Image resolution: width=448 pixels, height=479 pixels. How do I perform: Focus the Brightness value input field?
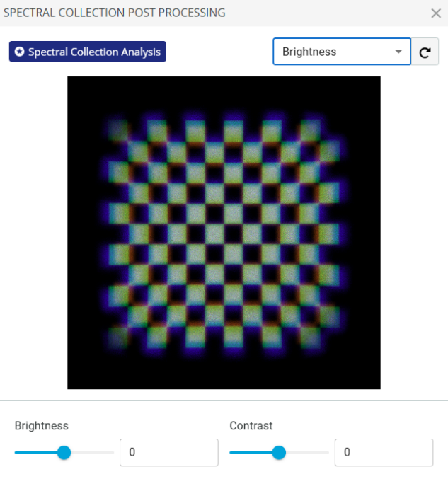(x=169, y=452)
